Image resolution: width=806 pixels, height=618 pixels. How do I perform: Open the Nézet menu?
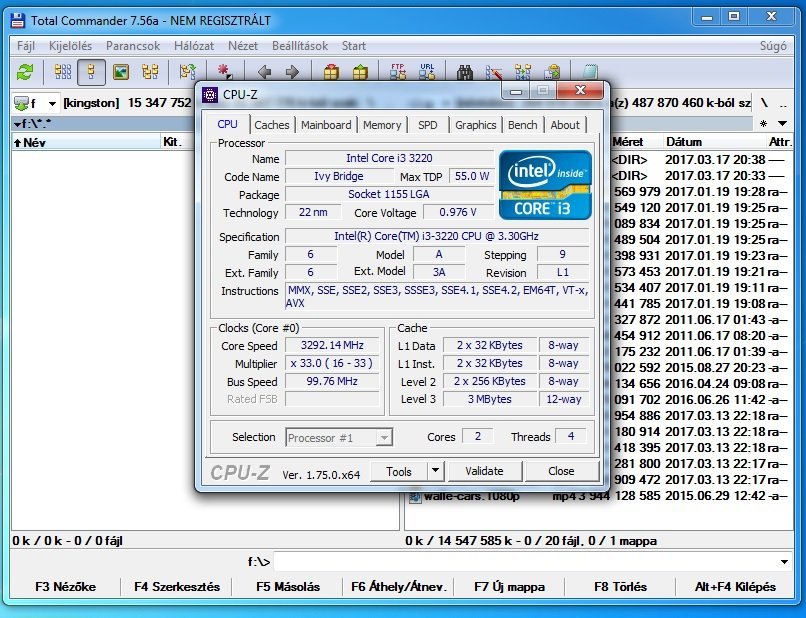(x=243, y=46)
